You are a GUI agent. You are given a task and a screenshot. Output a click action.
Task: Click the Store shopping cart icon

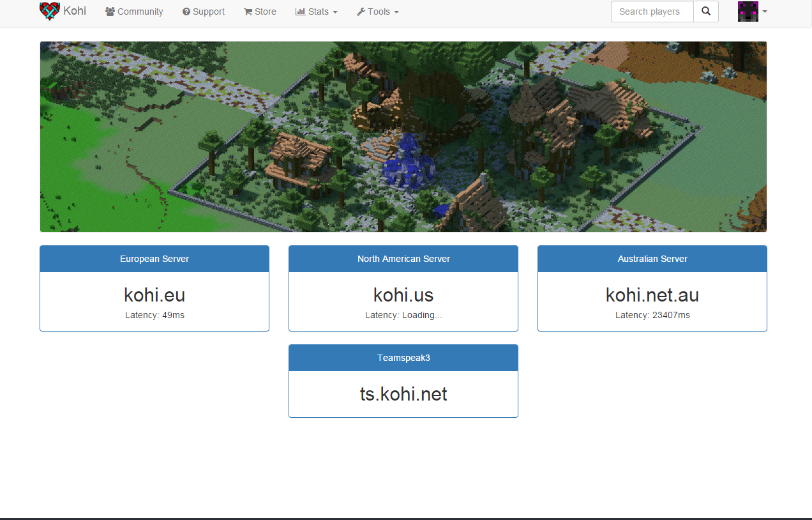point(248,11)
